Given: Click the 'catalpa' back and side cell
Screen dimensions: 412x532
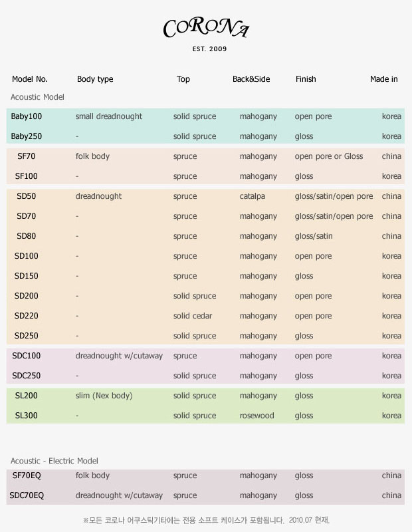Looking at the screenshot, I should coord(253,196).
